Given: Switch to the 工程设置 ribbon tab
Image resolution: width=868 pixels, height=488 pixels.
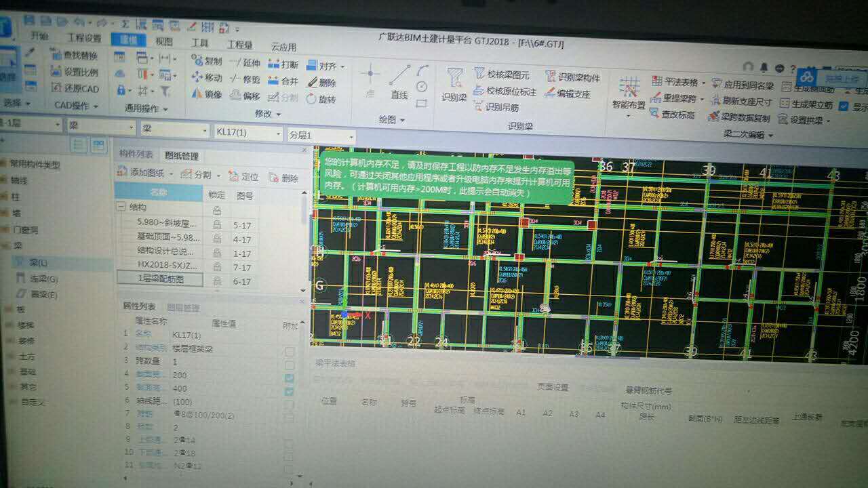Looking at the screenshot, I should point(84,38).
